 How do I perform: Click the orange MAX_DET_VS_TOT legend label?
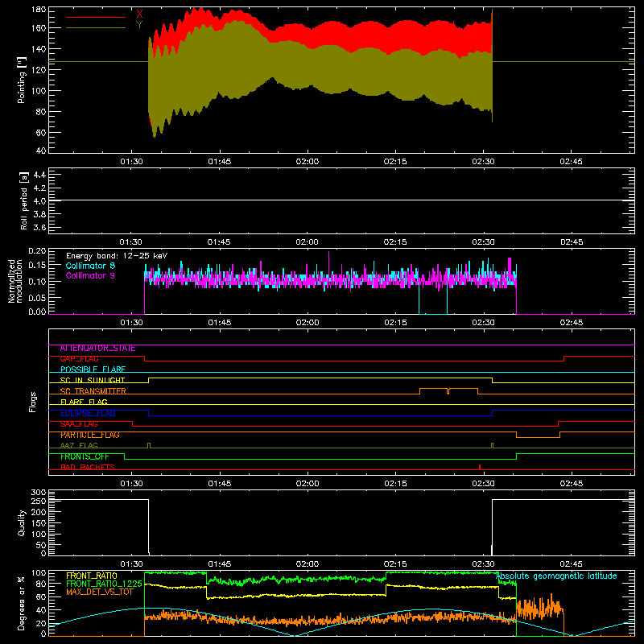click(x=99, y=592)
